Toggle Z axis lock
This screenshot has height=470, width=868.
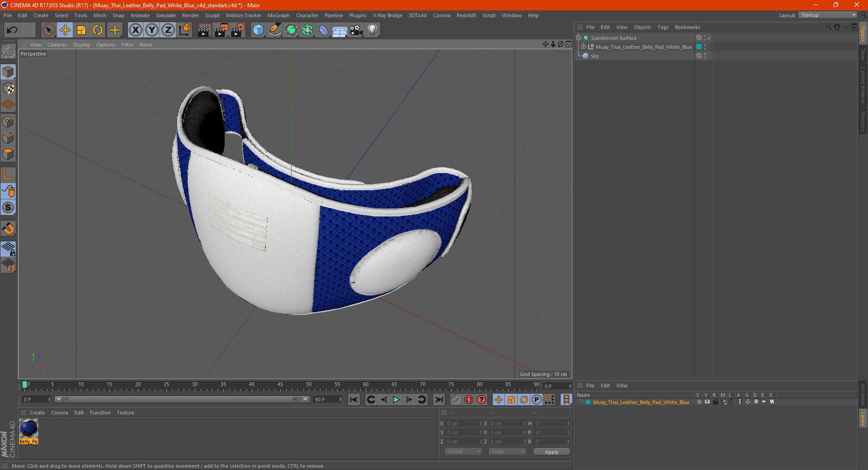[168, 30]
